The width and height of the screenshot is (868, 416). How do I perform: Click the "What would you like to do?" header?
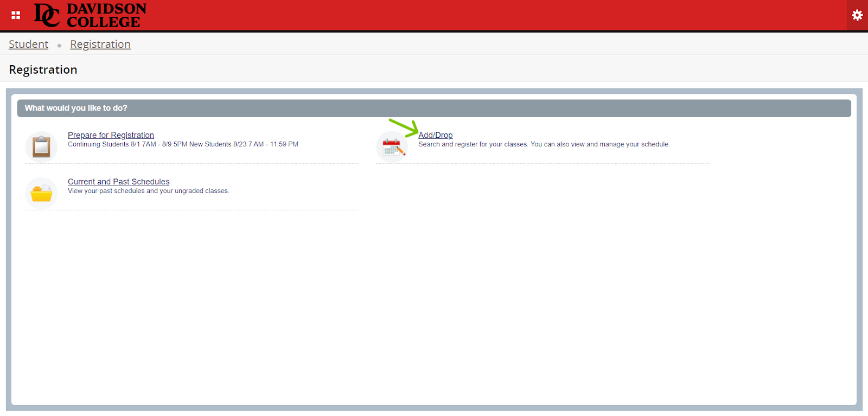(x=76, y=108)
